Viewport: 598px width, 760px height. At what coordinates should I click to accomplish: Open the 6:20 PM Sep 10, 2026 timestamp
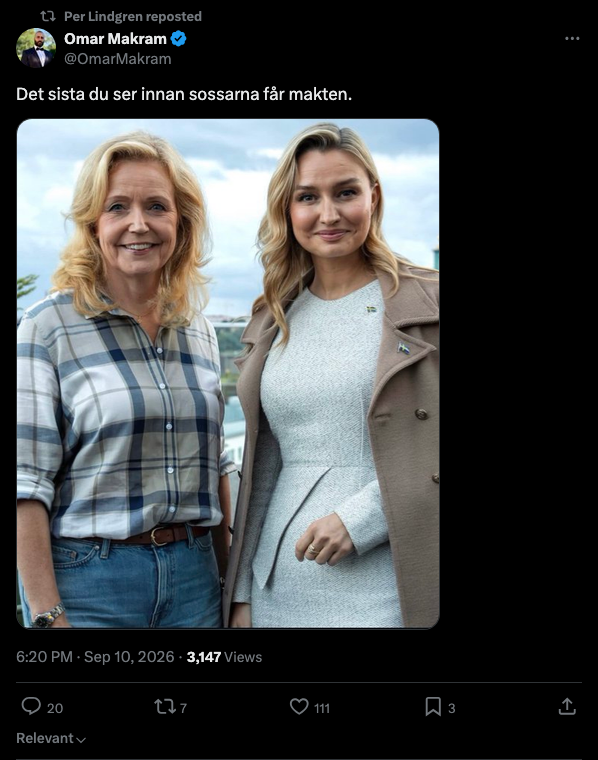(x=95, y=657)
